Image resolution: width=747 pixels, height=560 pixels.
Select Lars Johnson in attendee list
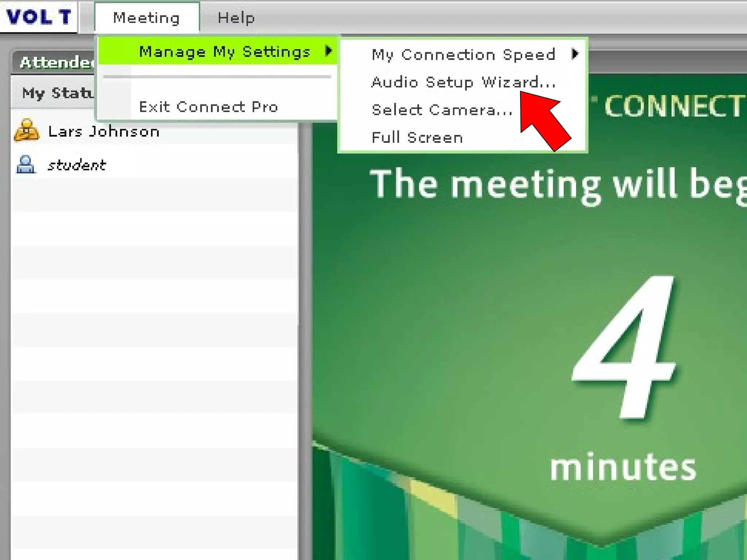(x=104, y=131)
